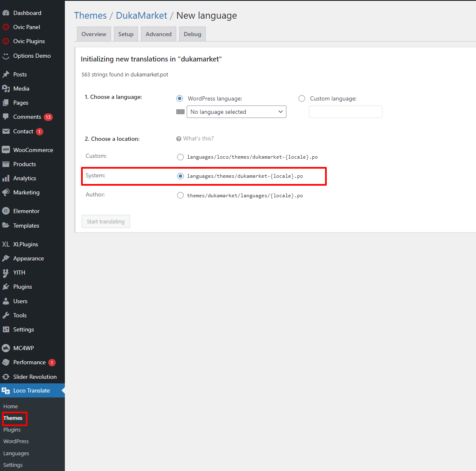Click the Pages document icon
Viewport: 476px width, 471px height.
coord(6,103)
